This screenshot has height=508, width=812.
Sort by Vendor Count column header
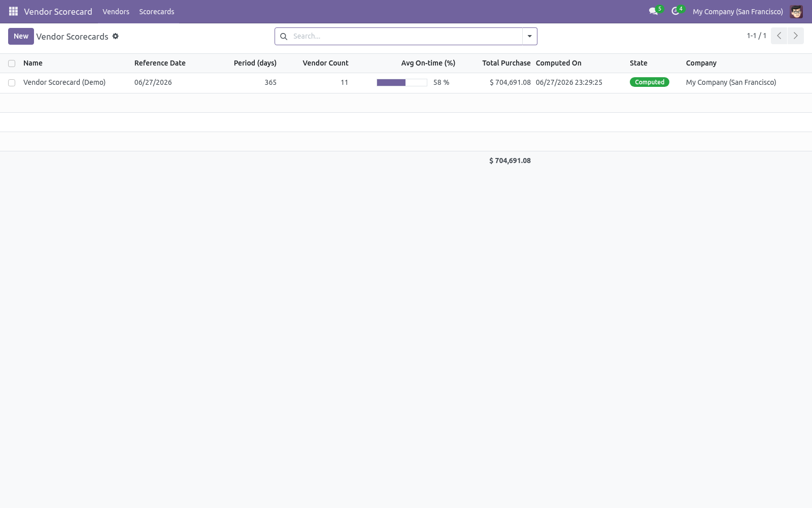325,63
